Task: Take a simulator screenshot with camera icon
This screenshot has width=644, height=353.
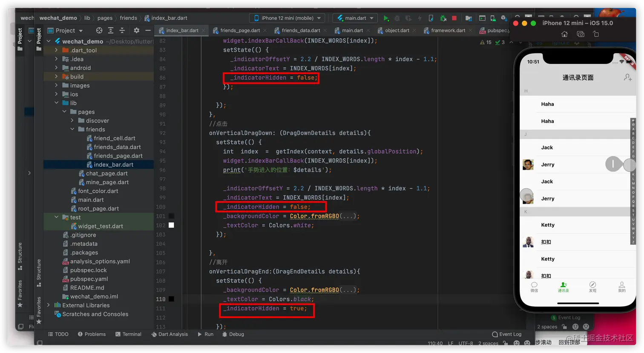Action: (580, 34)
